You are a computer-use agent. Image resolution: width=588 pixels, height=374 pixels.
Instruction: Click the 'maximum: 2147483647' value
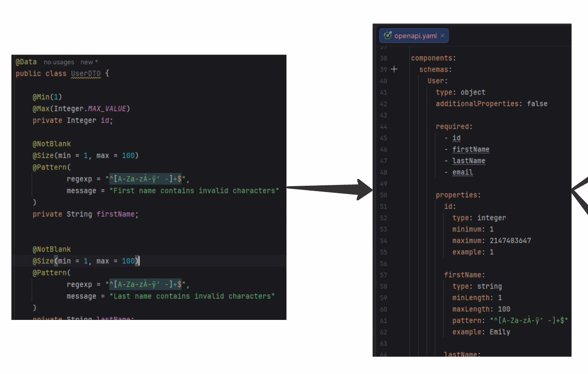510,241
